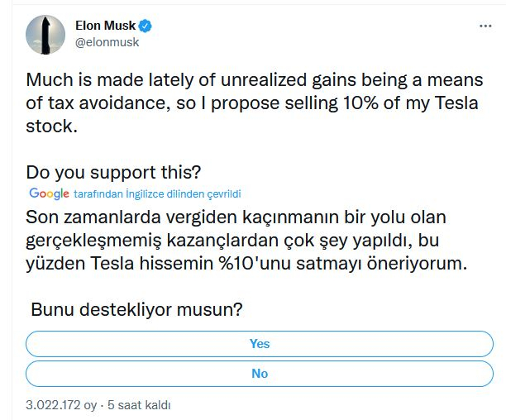This screenshot has height=420, width=506.
Task: Click the 'Bunu destekliyor musun?' line
Action: point(136,309)
